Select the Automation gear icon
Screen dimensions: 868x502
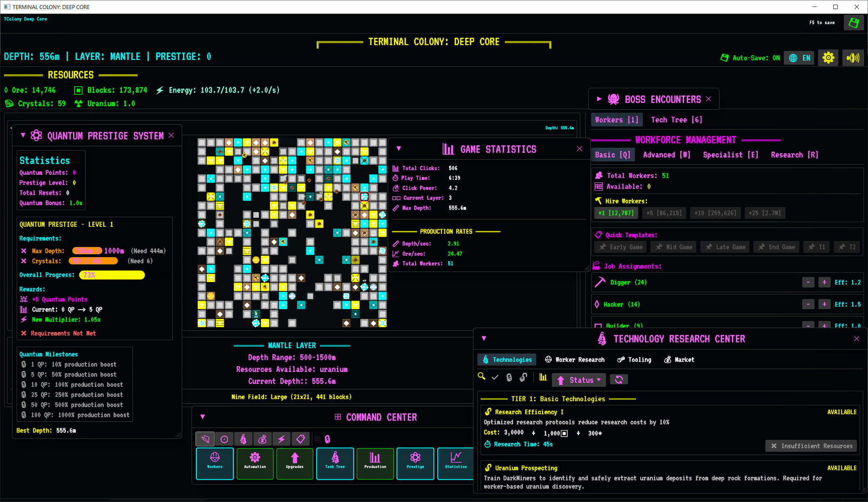click(254, 463)
